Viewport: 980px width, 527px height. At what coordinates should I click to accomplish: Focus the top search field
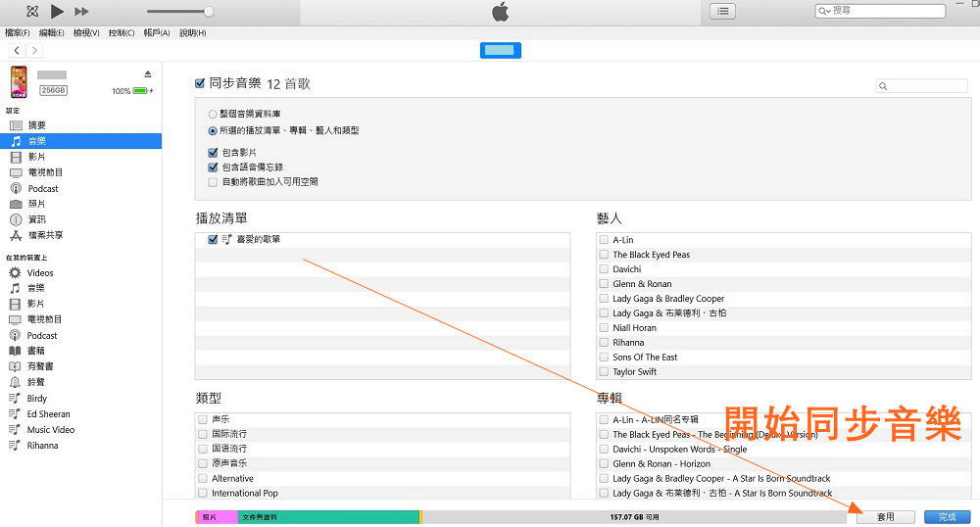(880, 11)
